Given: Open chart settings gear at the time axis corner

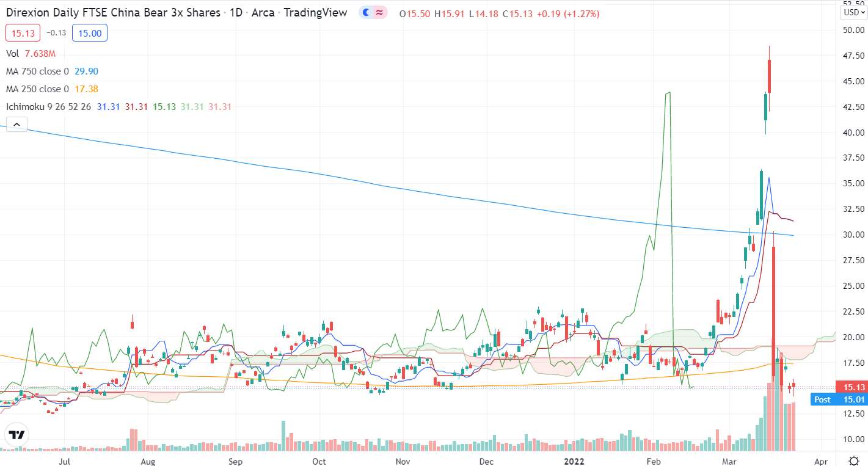Looking at the screenshot, I should click(854, 460).
